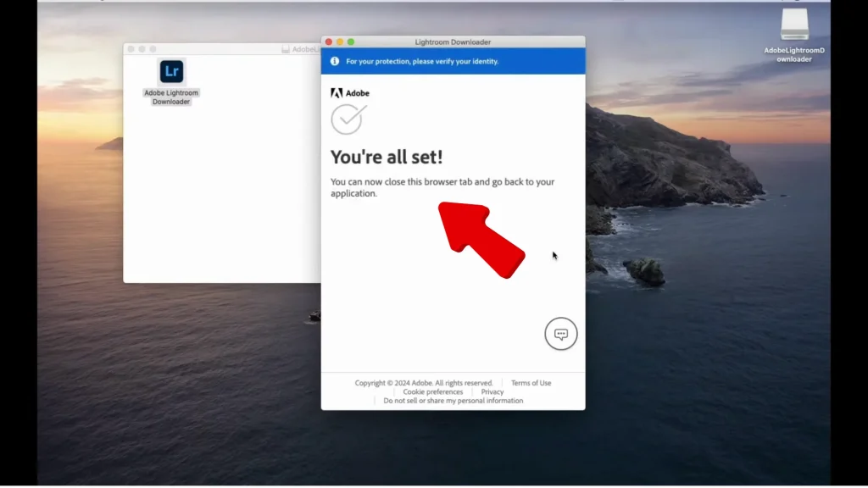This screenshot has height=488, width=868.
Task: Open the Terms of Use link
Action: (x=531, y=383)
